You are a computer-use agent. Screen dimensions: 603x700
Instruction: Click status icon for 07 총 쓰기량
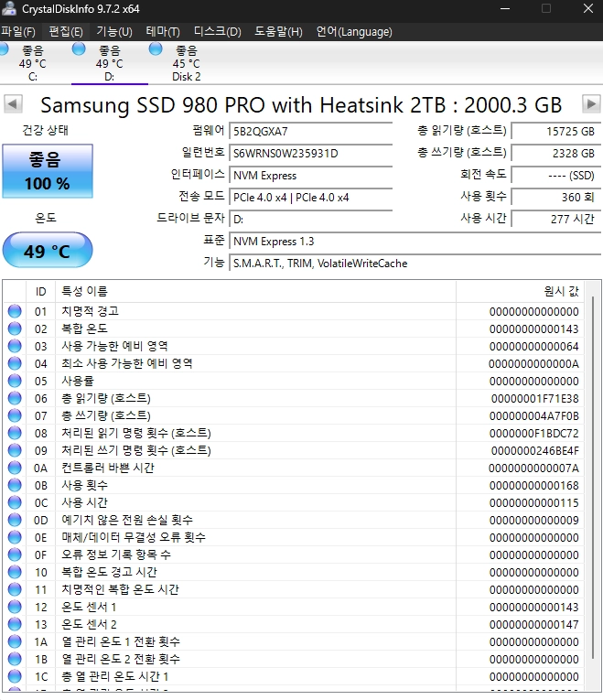pos(15,415)
